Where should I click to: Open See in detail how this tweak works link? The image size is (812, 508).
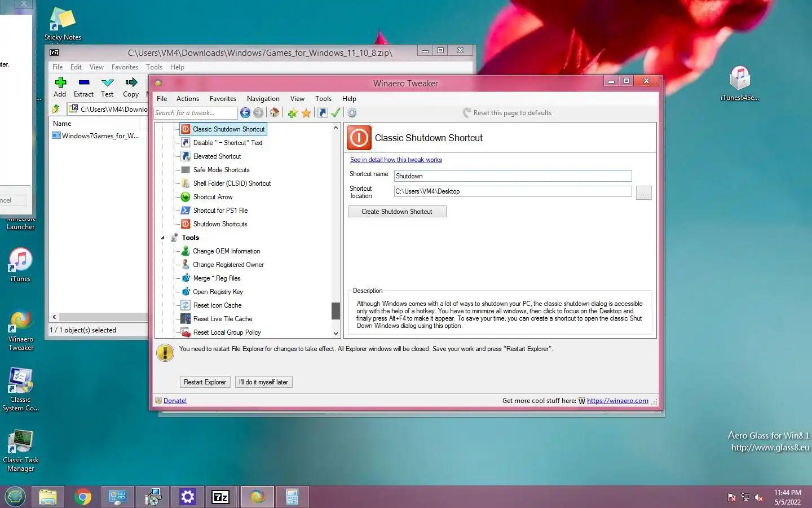pyautogui.click(x=396, y=160)
